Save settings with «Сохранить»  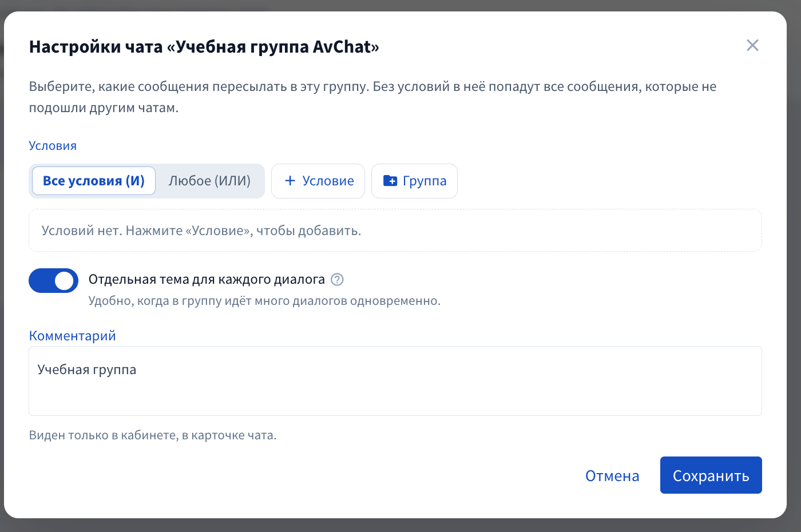click(x=711, y=475)
